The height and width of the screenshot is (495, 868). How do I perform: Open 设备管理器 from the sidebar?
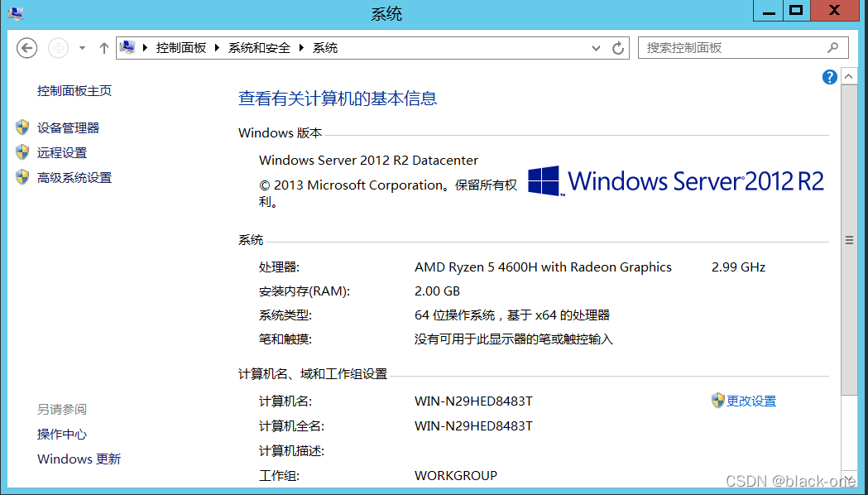pyautogui.click(x=68, y=128)
